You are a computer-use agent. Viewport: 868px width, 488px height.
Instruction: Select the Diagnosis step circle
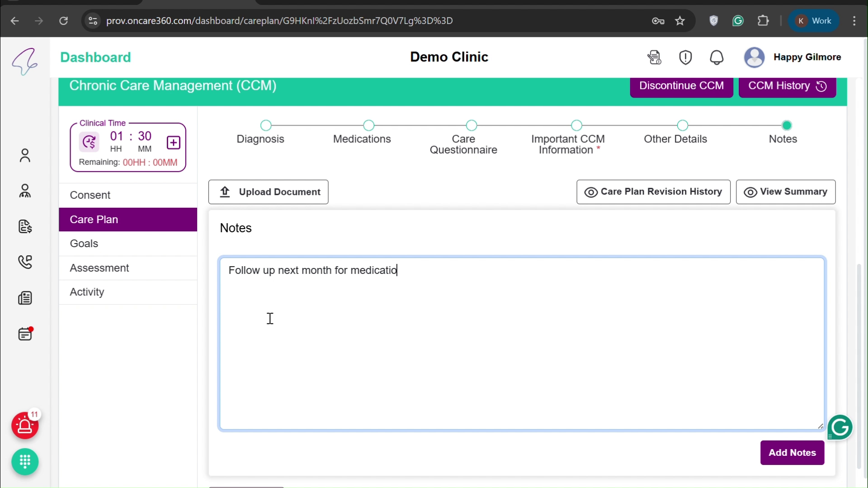coord(266,125)
